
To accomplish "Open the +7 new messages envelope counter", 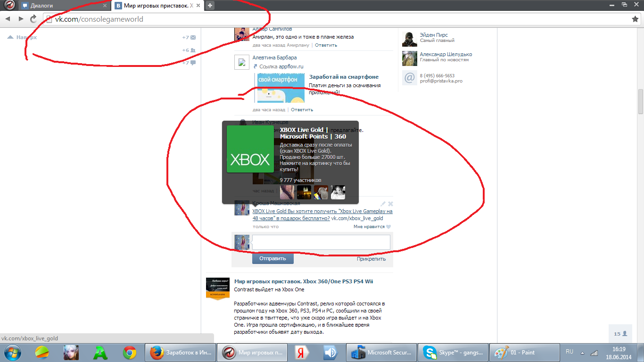I will click(189, 37).
